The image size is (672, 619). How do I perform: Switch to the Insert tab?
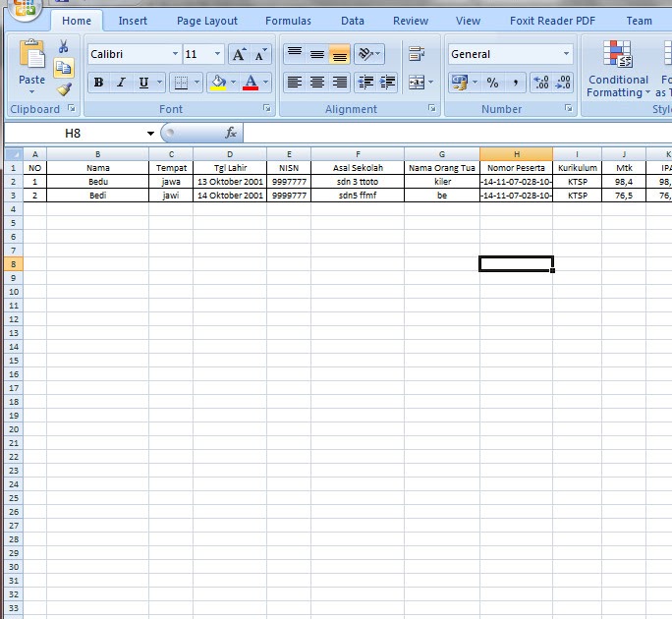click(133, 21)
